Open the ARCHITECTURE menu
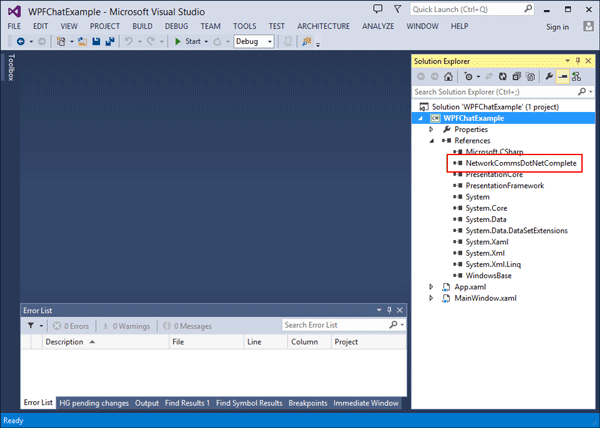The height and width of the screenshot is (428, 600). pyautogui.click(x=323, y=26)
